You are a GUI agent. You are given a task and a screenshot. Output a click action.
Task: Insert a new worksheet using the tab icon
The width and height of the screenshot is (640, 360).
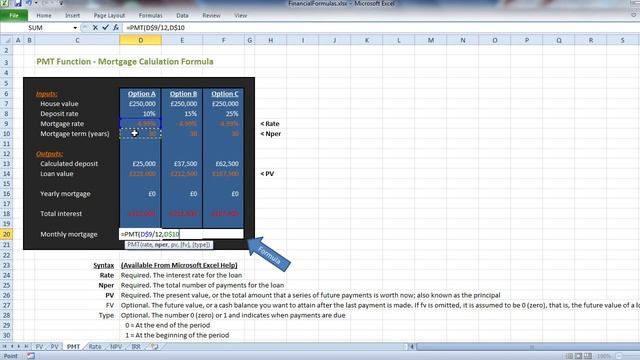(x=154, y=347)
